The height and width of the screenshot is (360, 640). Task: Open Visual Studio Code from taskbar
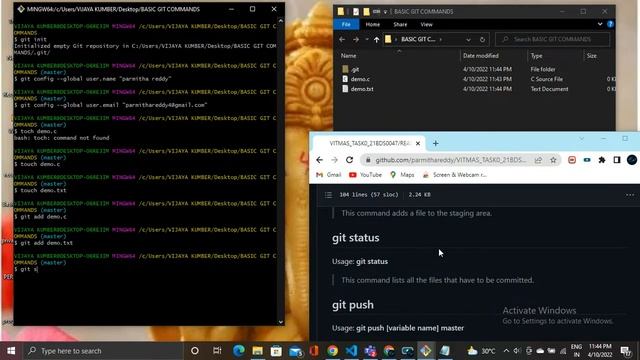coord(351,351)
